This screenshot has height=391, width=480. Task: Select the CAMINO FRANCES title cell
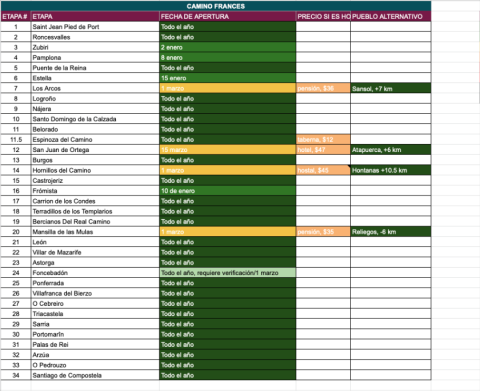point(216,6)
